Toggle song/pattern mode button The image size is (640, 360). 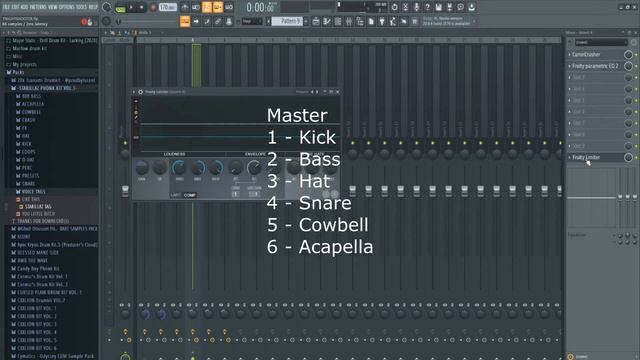click(120, 7)
